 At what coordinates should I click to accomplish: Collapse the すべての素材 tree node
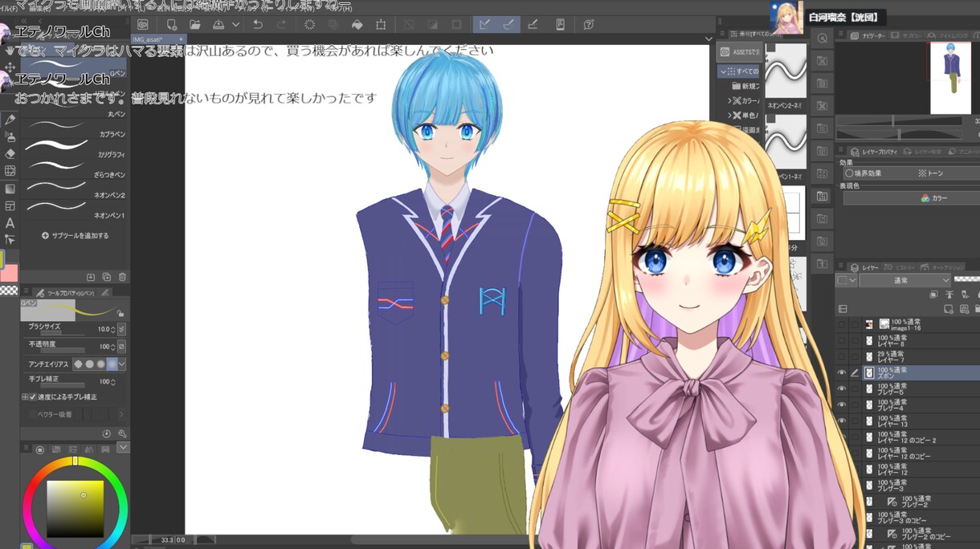pos(724,71)
